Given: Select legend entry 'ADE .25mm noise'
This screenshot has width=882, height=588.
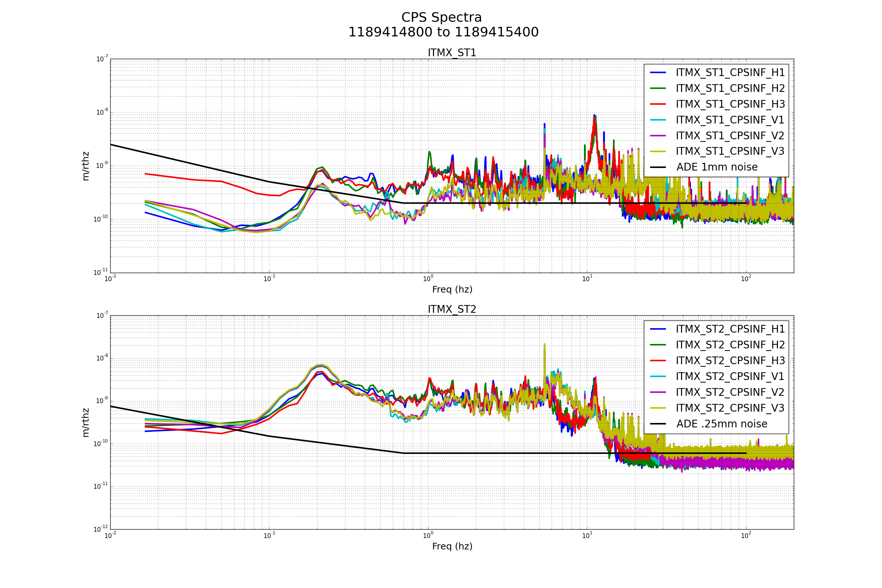Looking at the screenshot, I should (x=709, y=424).
